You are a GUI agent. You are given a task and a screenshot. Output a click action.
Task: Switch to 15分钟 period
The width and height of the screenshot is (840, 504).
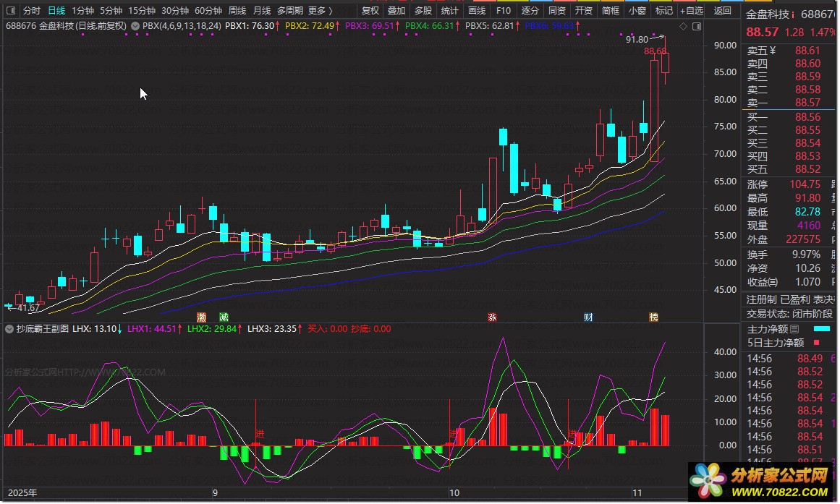click(x=141, y=11)
